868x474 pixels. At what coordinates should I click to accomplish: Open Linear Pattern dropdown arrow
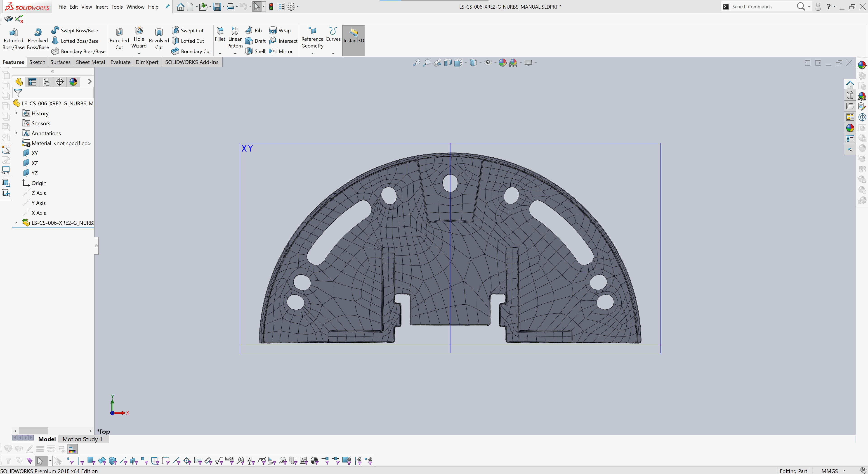235,53
